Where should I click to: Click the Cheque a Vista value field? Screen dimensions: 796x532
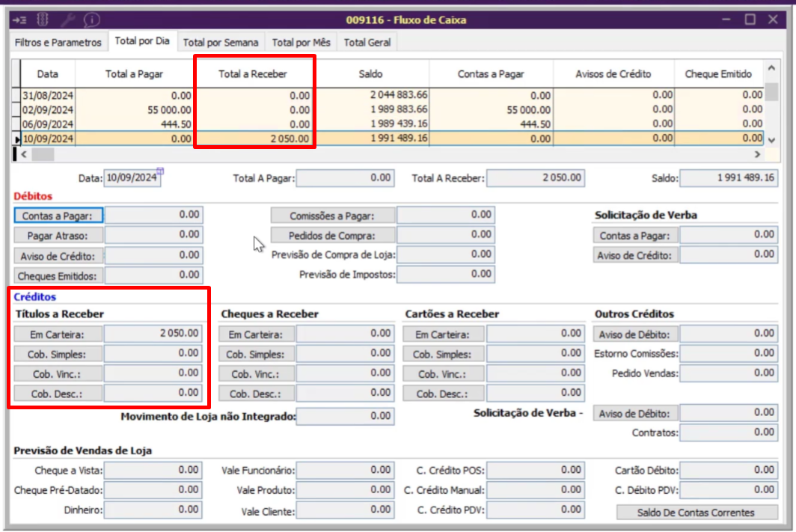[153, 471]
